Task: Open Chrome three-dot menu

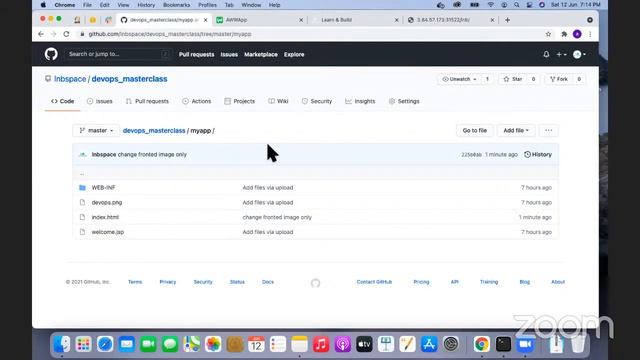Action: [x=590, y=34]
